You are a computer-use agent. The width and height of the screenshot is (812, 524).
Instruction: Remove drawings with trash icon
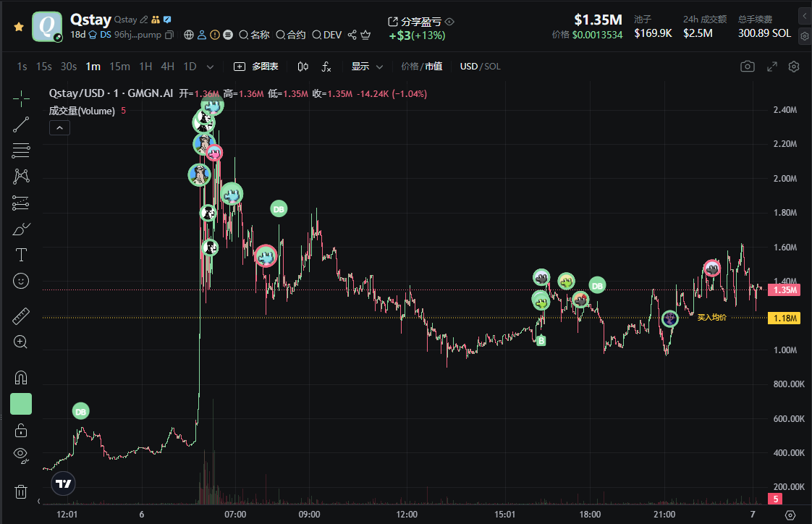(x=21, y=491)
